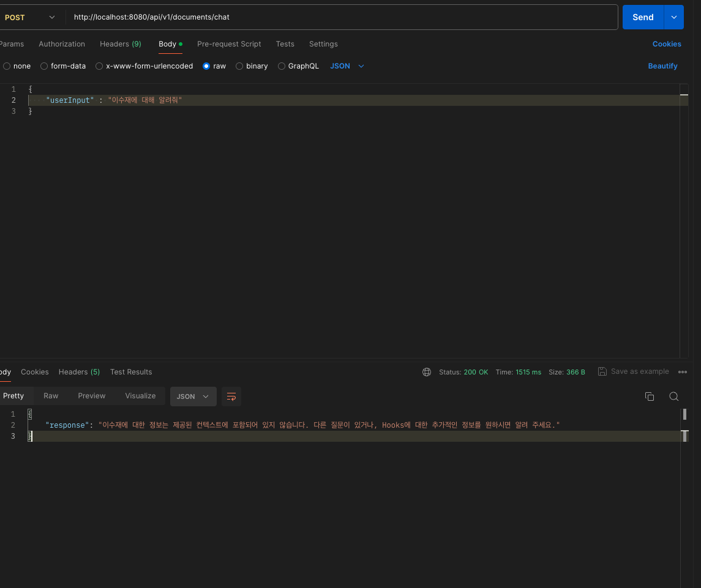Switch response view to Pretty
This screenshot has width=701, height=588.
pos(13,396)
